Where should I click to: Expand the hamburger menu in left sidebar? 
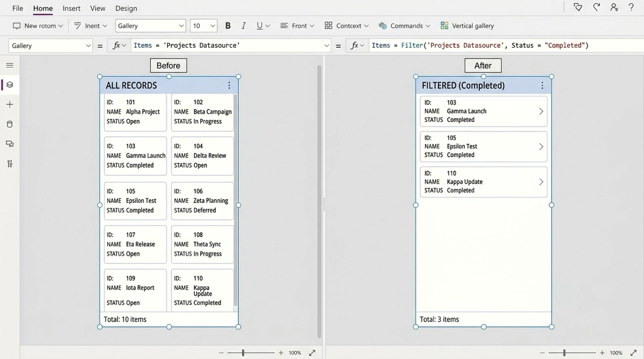point(10,65)
